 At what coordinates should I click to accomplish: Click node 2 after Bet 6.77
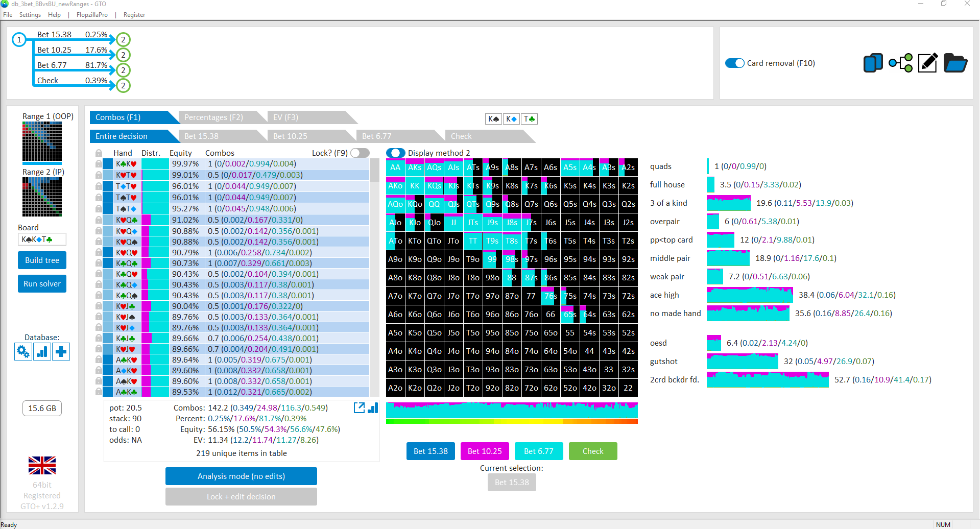click(123, 70)
